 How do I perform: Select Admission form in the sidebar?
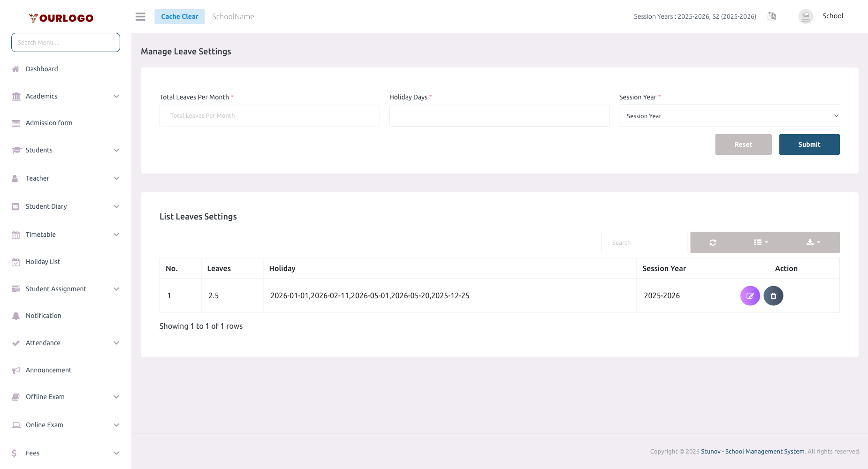[49, 122]
